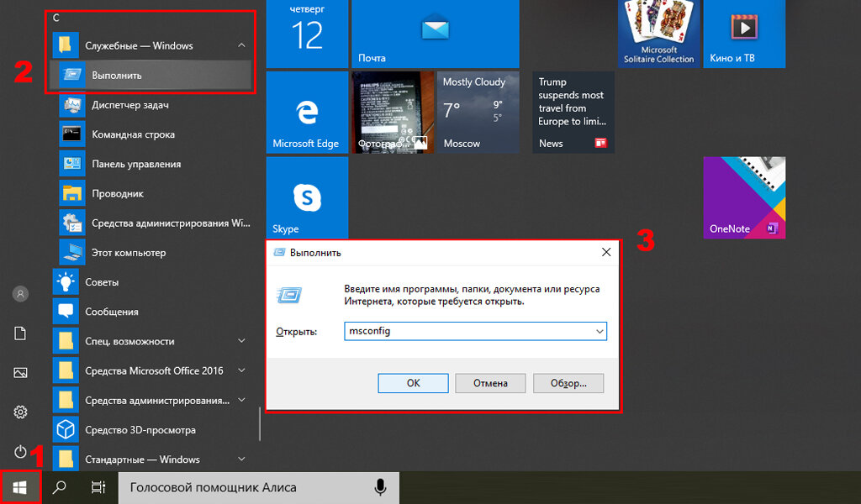The height and width of the screenshot is (504, 861).
Task: Click the app list scrollbar thumb
Action: click(259, 423)
